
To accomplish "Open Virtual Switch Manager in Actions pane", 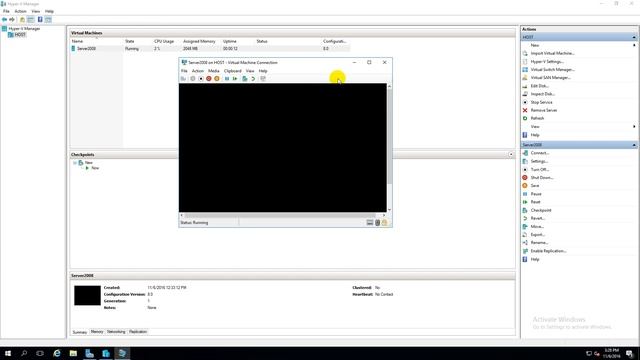I will 552,70.
